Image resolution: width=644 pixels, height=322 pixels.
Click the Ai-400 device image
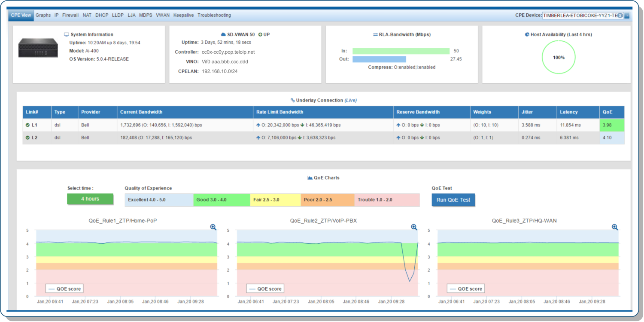(x=38, y=48)
